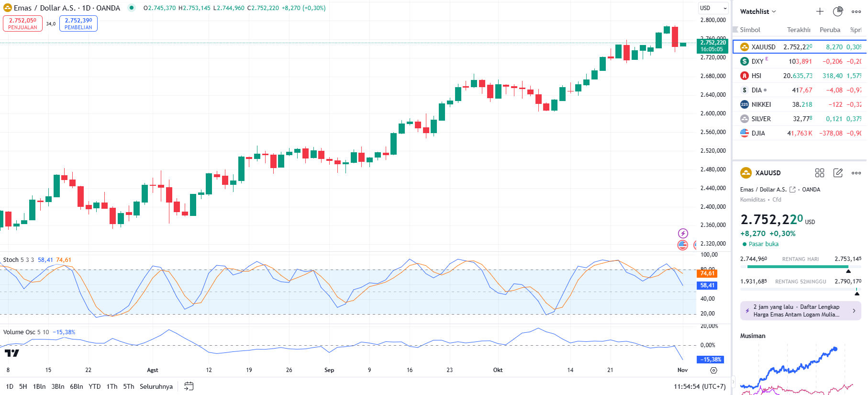Select the YTD time range
This screenshot has height=395, width=868.
pyautogui.click(x=95, y=386)
